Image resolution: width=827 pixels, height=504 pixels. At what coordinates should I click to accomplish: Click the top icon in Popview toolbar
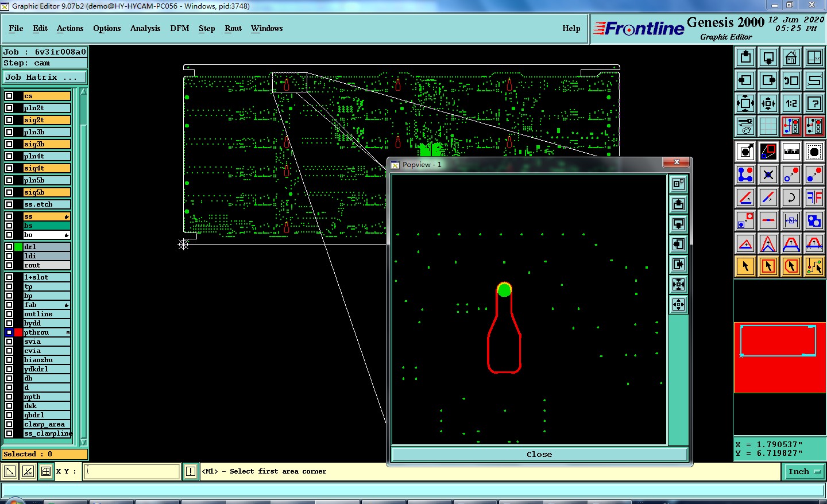click(x=678, y=184)
